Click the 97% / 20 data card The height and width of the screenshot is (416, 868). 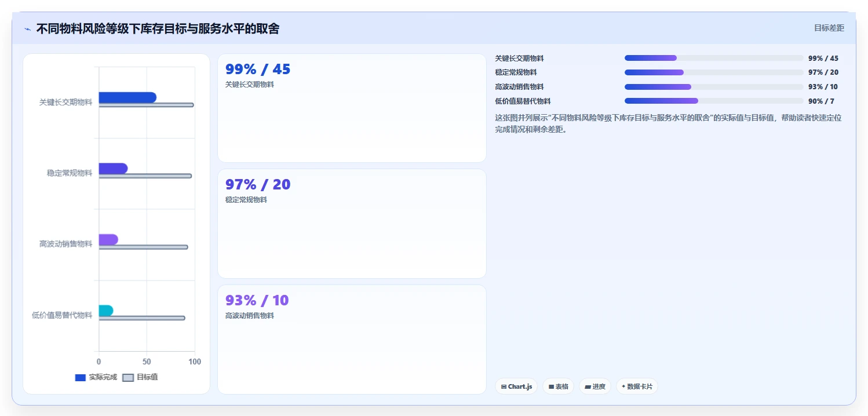pyautogui.click(x=352, y=224)
